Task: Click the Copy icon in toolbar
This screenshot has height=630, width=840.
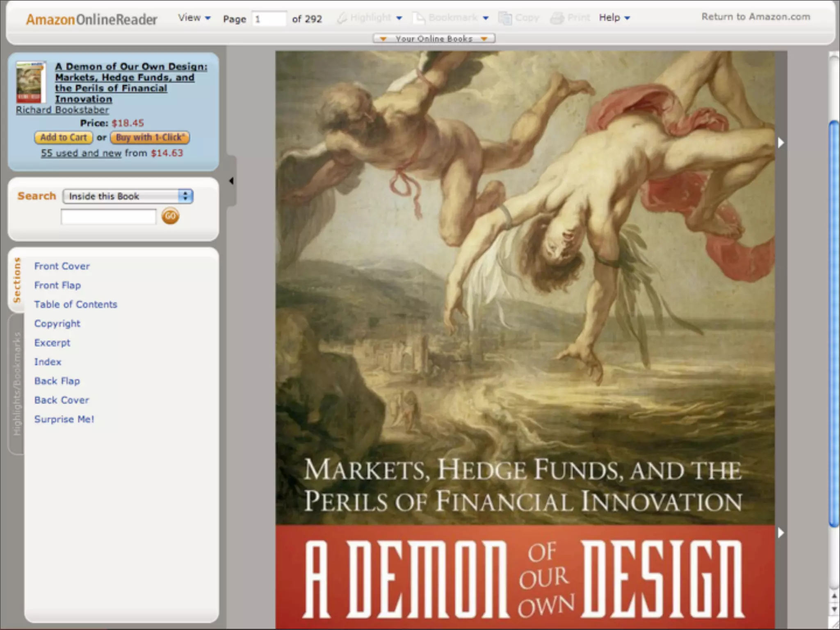Action: pyautogui.click(x=505, y=18)
